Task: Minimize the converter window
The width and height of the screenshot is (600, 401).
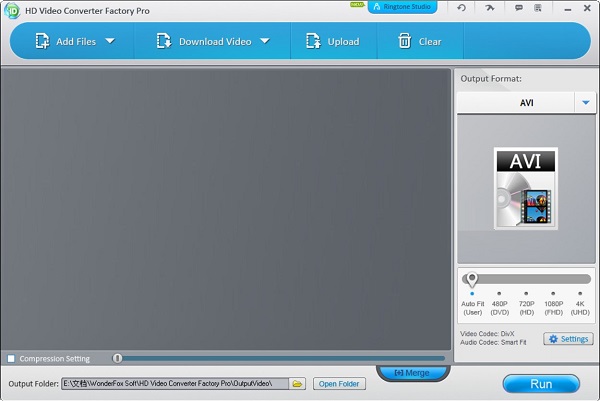Action: [x=568, y=8]
